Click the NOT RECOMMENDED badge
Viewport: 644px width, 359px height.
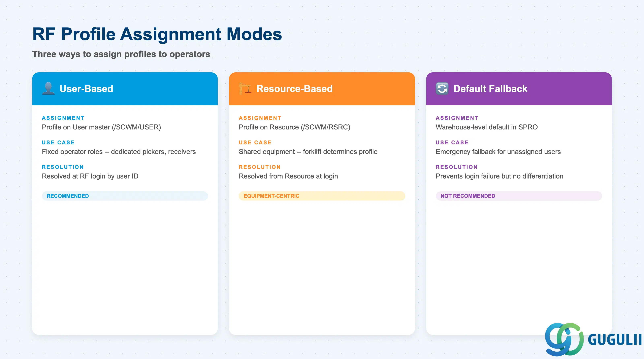519,196
